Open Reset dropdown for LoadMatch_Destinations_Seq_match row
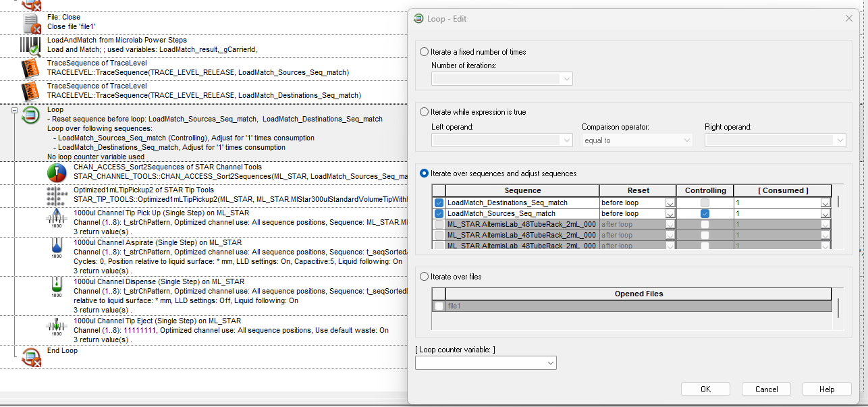The width and height of the screenshot is (868, 407). 670,202
